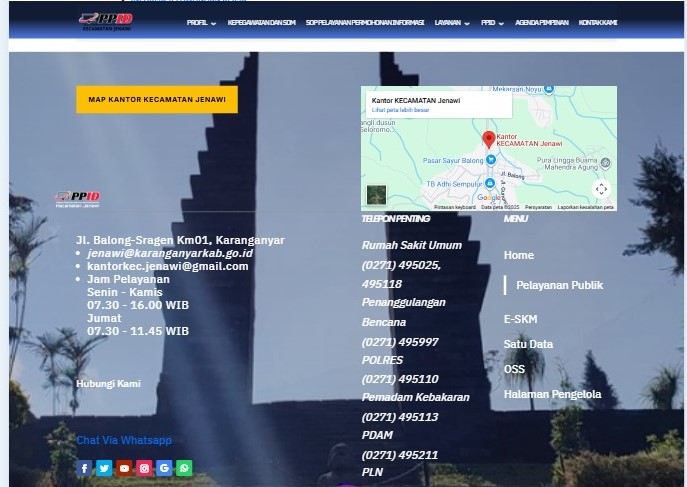The height and width of the screenshot is (487, 687).
Task: Expand the PPID dropdown in navbar
Action: coord(492,22)
